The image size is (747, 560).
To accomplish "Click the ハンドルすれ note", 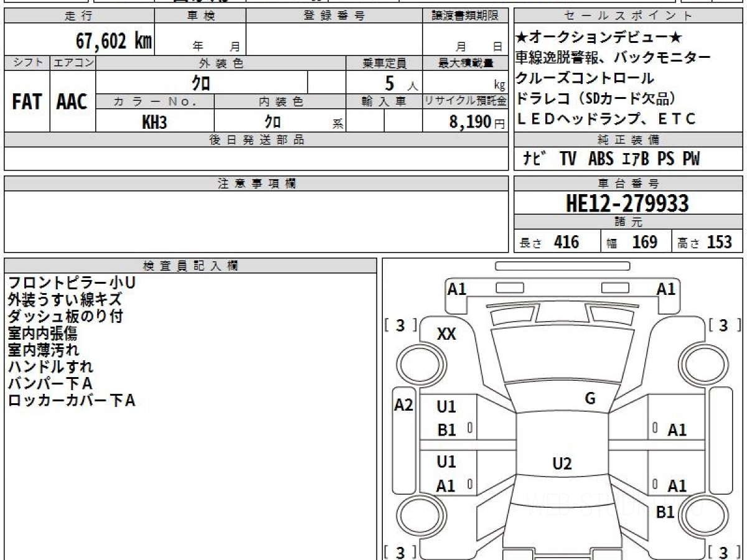I will (50, 367).
